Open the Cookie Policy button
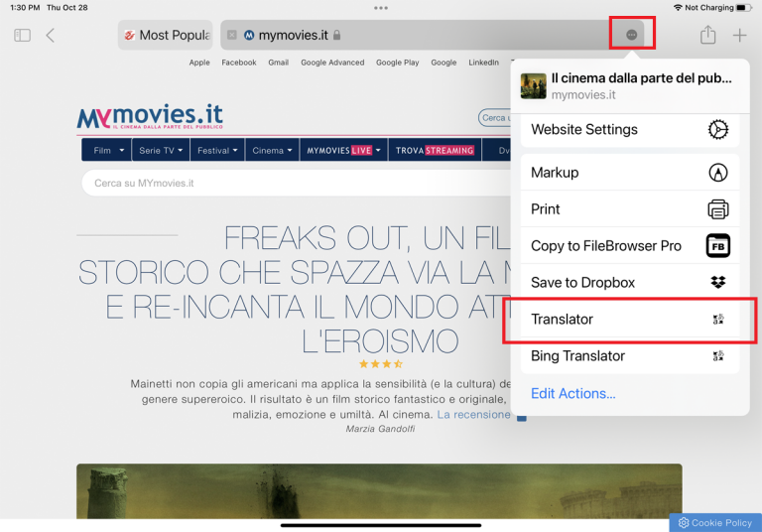Screen dimensions: 762x532 (714, 522)
